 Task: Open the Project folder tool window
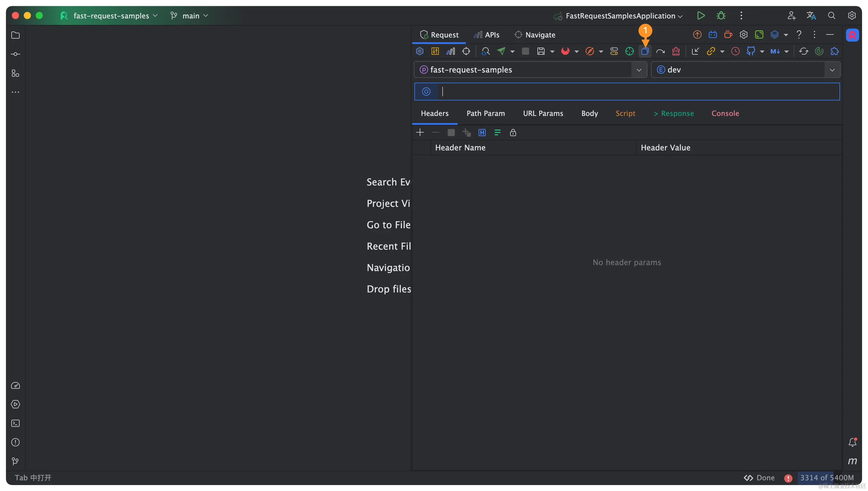tap(15, 35)
